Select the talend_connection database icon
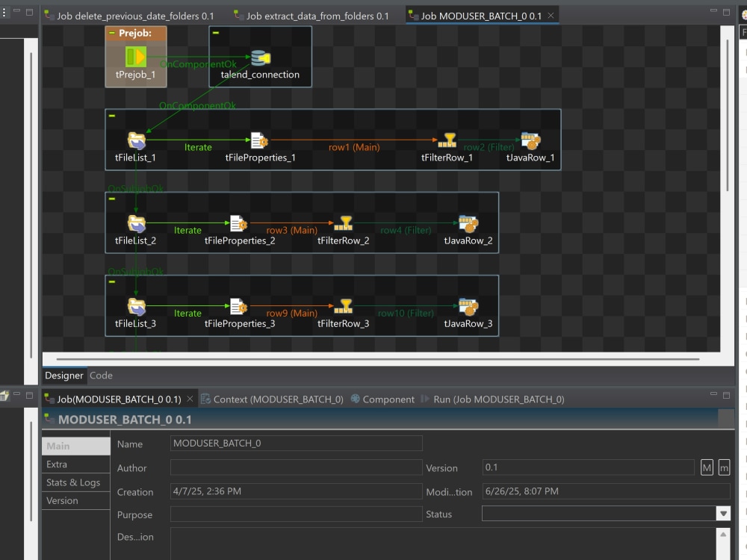The height and width of the screenshot is (560, 747). 260,57
